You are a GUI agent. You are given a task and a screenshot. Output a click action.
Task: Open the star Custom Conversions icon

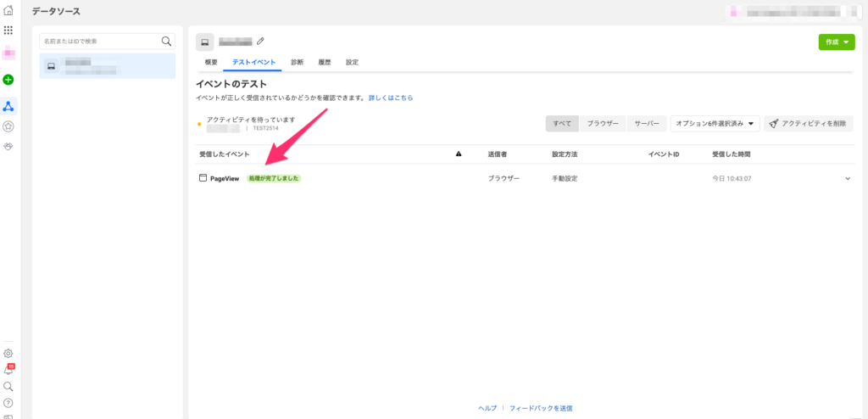[x=8, y=126]
